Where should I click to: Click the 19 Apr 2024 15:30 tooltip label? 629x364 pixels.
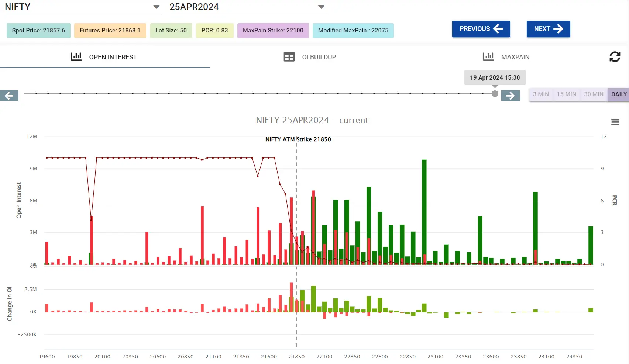[x=495, y=77]
